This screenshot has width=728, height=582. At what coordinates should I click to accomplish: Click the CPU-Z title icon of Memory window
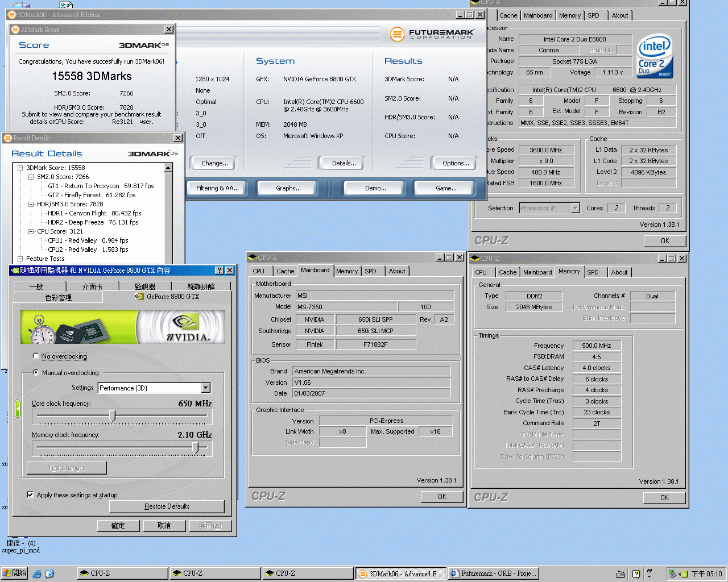(475, 258)
